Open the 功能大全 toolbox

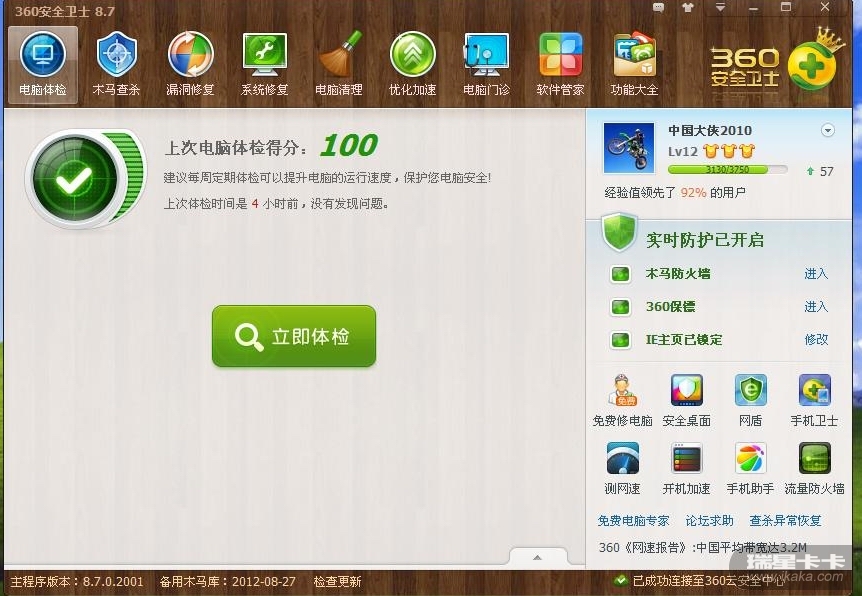[634, 65]
